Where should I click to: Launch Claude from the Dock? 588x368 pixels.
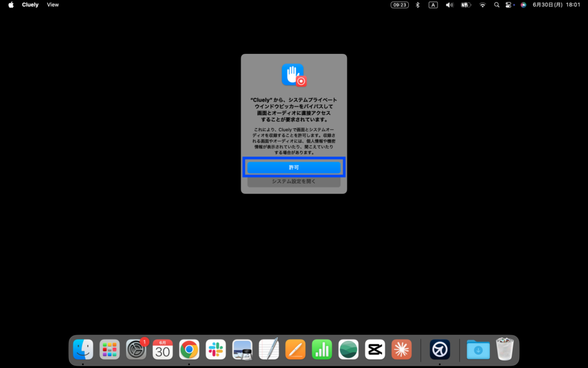coord(401,350)
